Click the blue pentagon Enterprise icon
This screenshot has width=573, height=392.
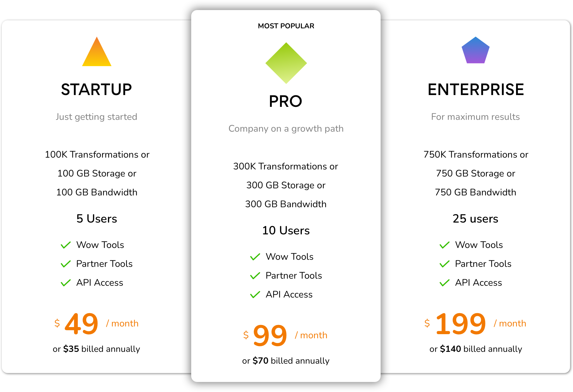[475, 51]
